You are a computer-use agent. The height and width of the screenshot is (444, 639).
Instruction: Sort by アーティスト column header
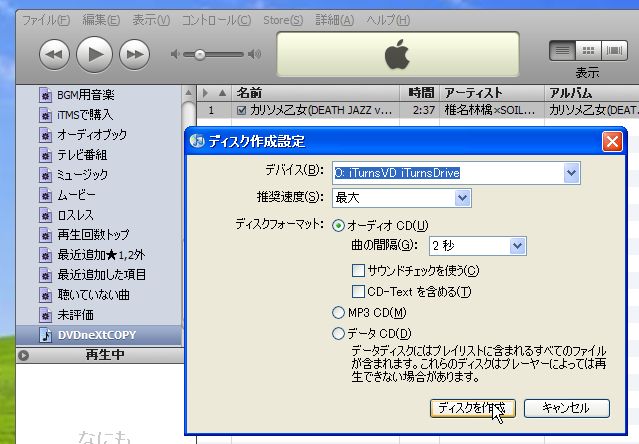[492, 93]
